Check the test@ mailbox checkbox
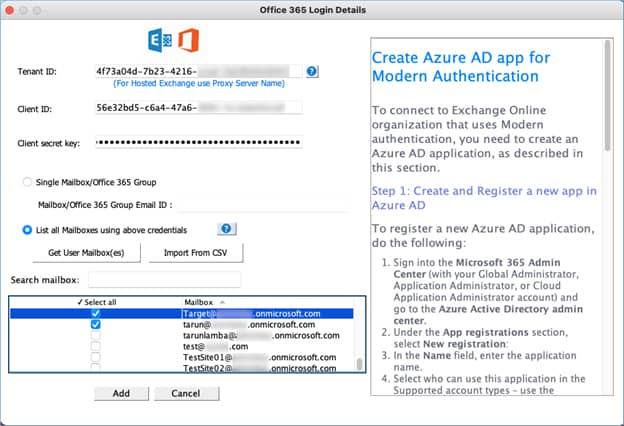 click(x=96, y=346)
